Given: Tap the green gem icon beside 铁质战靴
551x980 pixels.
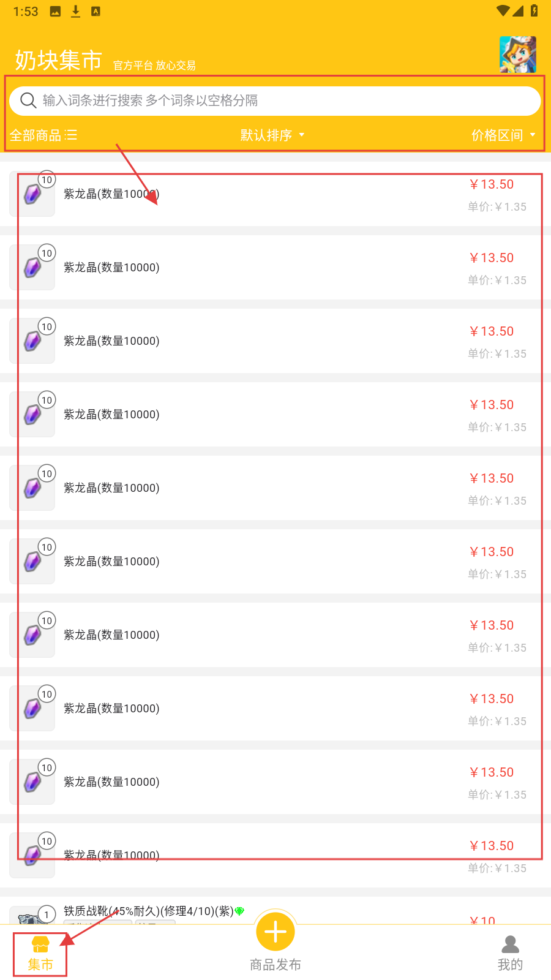Looking at the screenshot, I should 240,911.
